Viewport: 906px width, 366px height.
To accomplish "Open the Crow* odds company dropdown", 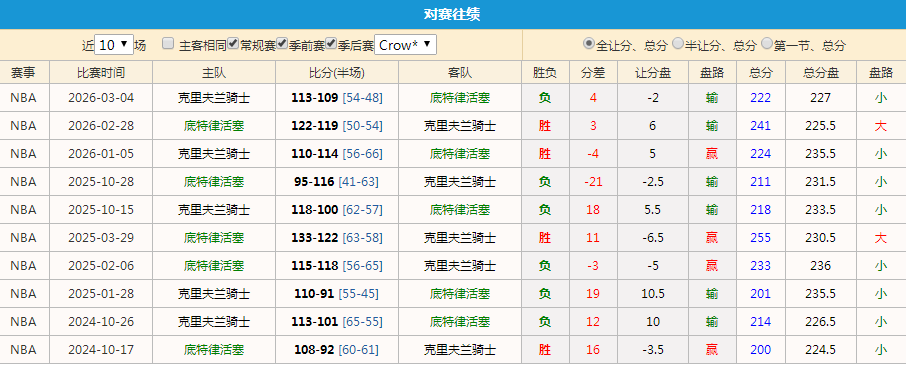I will pyautogui.click(x=405, y=45).
